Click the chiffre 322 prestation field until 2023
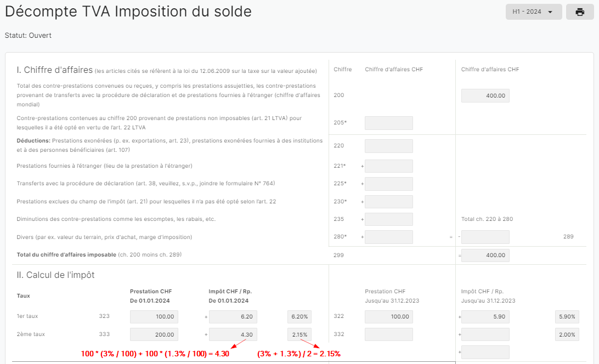This screenshot has height=364, width=599. click(x=388, y=317)
